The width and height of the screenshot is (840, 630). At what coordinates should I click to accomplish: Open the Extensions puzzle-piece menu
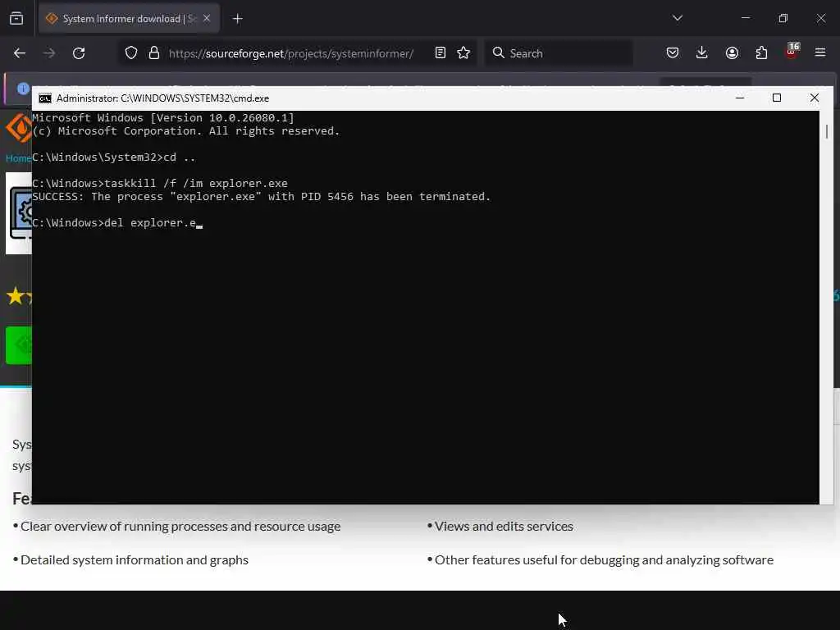point(761,52)
